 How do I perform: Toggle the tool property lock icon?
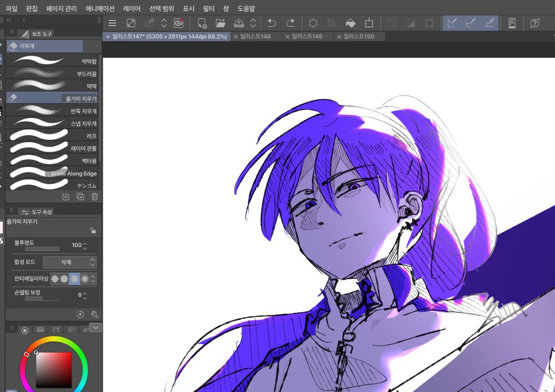93,230
